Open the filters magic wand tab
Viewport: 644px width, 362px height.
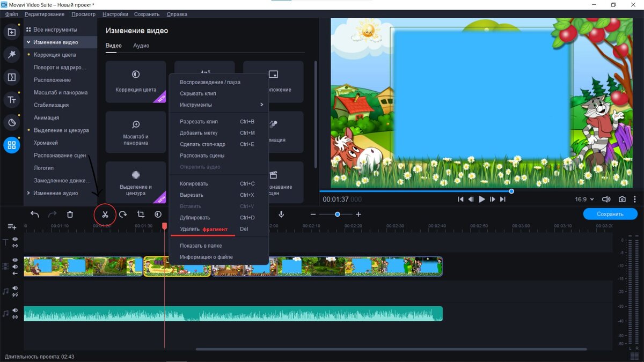click(x=11, y=54)
